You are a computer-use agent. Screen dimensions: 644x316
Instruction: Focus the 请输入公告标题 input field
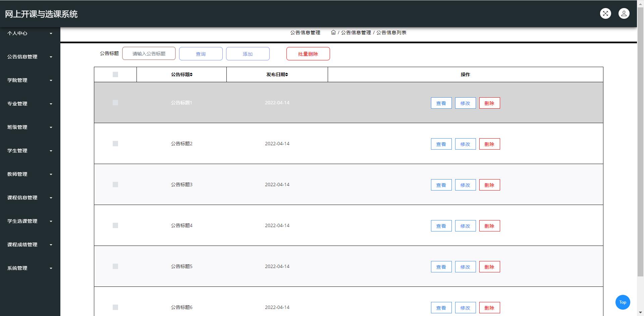(149, 53)
